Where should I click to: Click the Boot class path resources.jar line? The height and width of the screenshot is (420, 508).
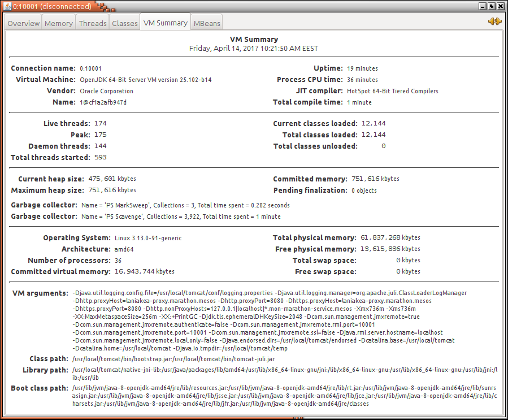[284, 388]
